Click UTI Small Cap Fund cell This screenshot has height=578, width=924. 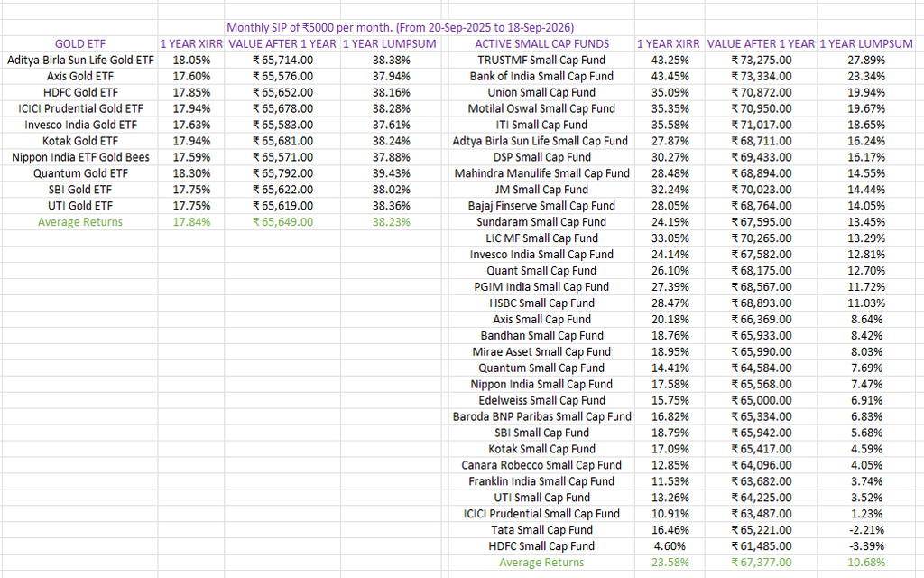pos(541,498)
